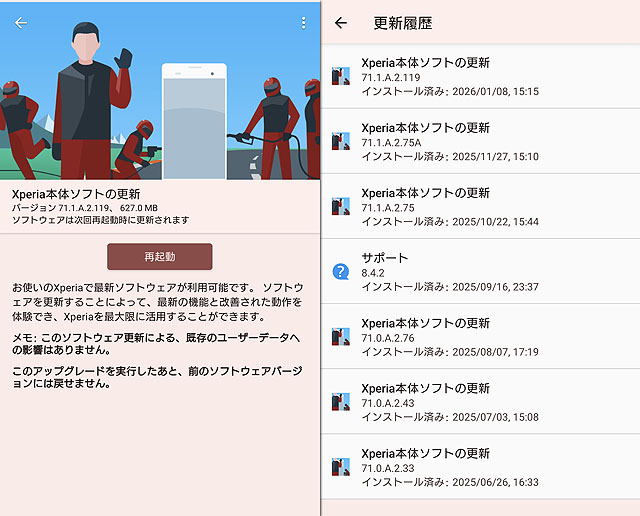
Task: Select the entry installed 2025/08/07, 17:19
Action: pyautogui.click(x=480, y=337)
